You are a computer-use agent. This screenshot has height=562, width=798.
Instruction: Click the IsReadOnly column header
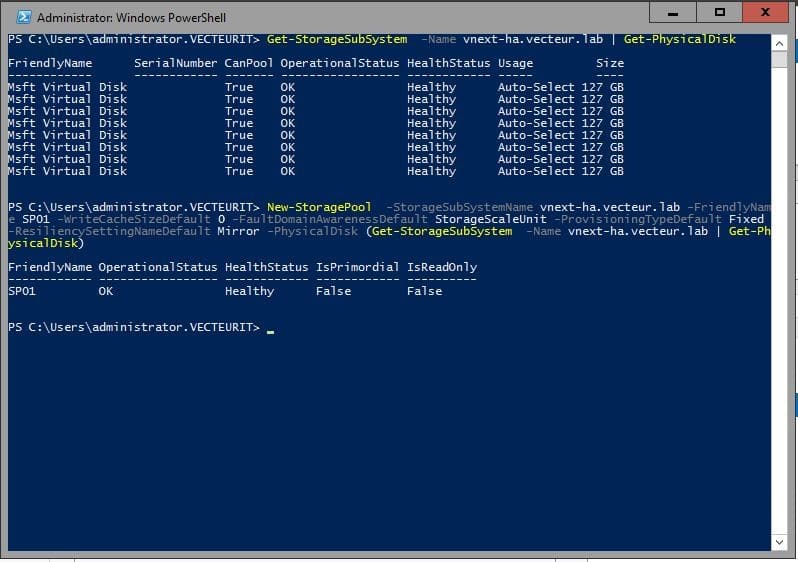[x=442, y=267]
